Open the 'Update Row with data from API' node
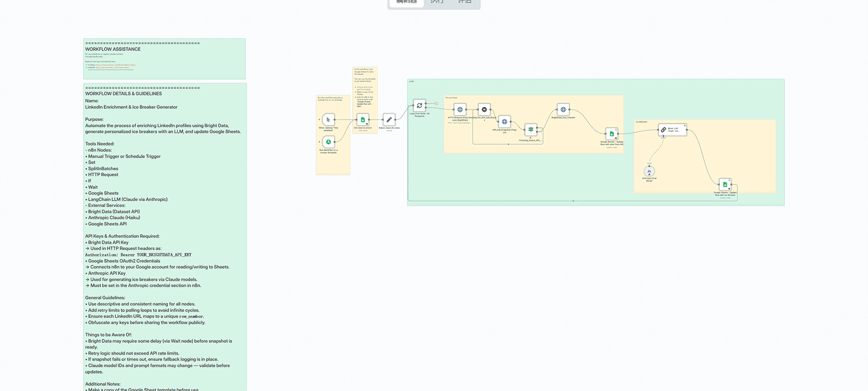This screenshot has width=868, height=391. point(612,134)
